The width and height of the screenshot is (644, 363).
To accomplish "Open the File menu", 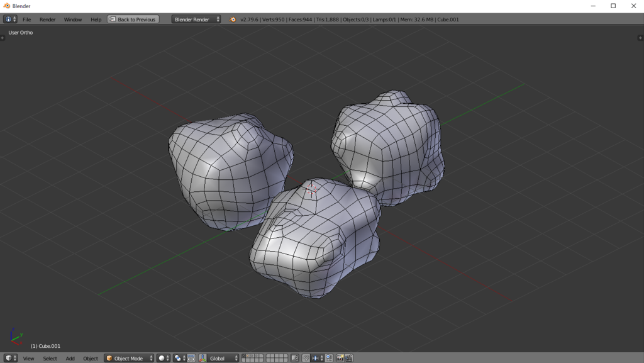I will coord(26,20).
